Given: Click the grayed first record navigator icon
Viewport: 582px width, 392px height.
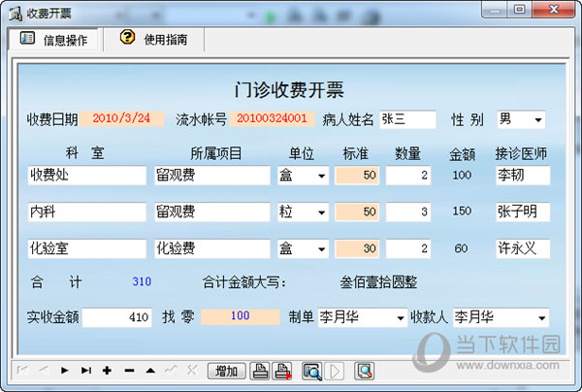Looking at the screenshot, I should pos(22,370).
